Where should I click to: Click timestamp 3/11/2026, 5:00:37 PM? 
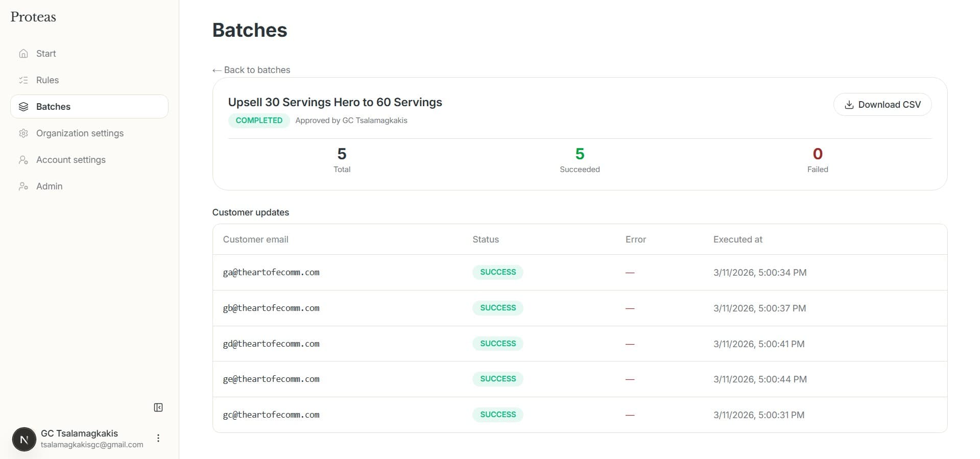coord(759,308)
